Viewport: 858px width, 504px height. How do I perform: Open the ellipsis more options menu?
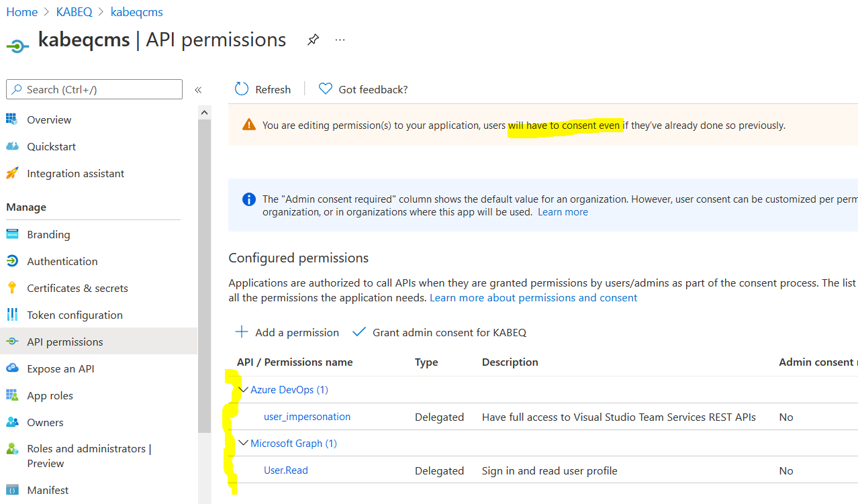pyautogui.click(x=340, y=40)
